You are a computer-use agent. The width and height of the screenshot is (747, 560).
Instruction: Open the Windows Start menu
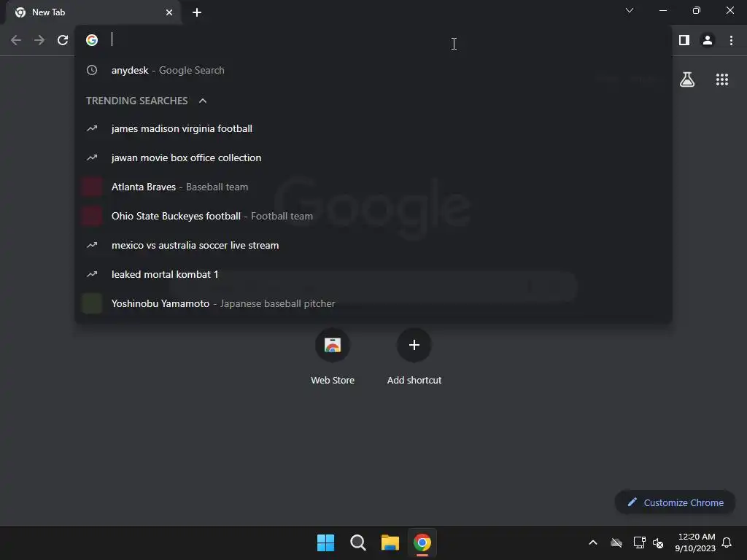pyautogui.click(x=326, y=542)
